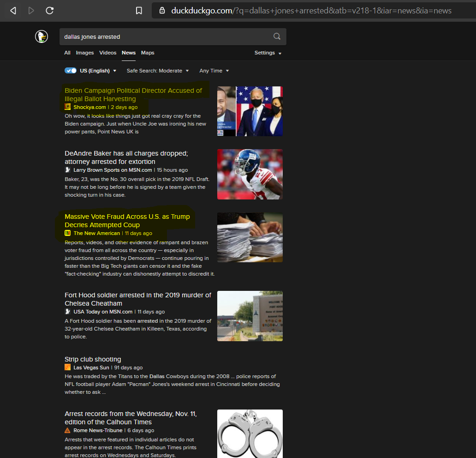Click the browser address bar URL

pyautogui.click(x=311, y=11)
